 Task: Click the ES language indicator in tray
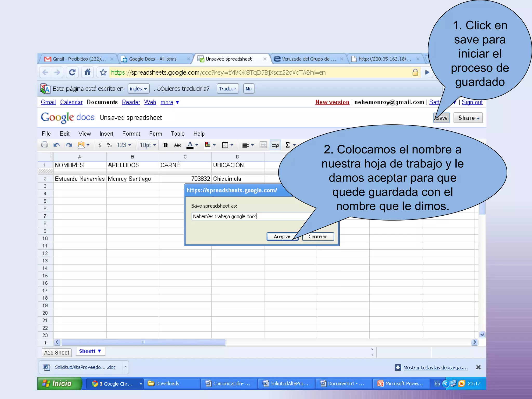(437, 383)
